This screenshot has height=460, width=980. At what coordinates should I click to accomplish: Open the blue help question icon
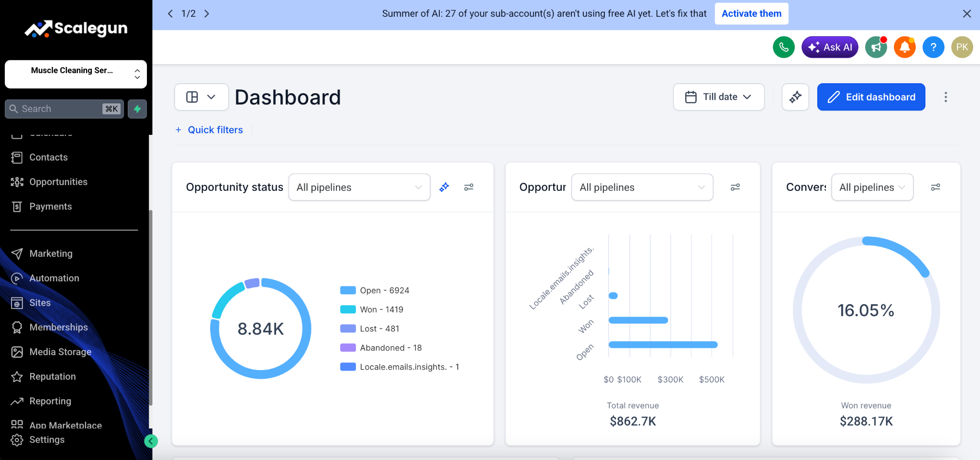click(933, 47)
